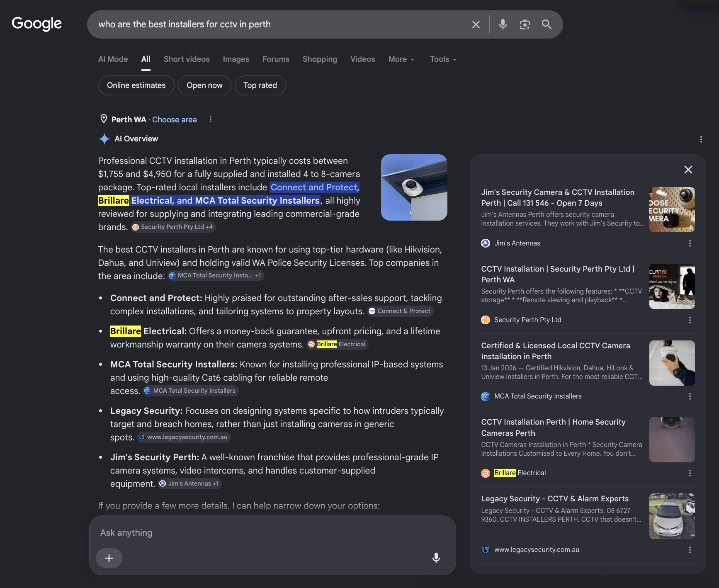Expand the More search categories dropdown
This screenshot has height=588, width=719.
[401, 59]
